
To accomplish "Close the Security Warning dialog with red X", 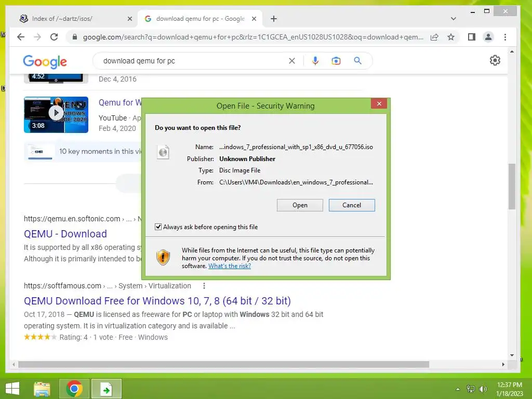I will coord(379,104).
